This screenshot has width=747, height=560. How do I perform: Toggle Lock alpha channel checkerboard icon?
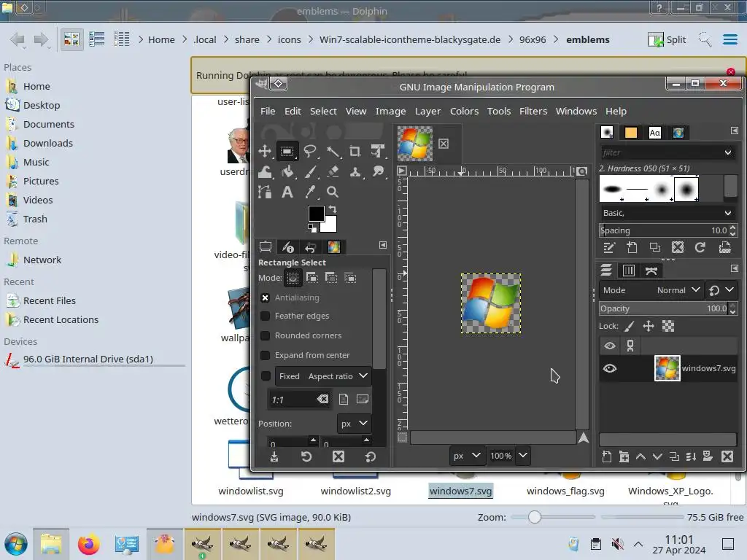click(x=668, y=326)
